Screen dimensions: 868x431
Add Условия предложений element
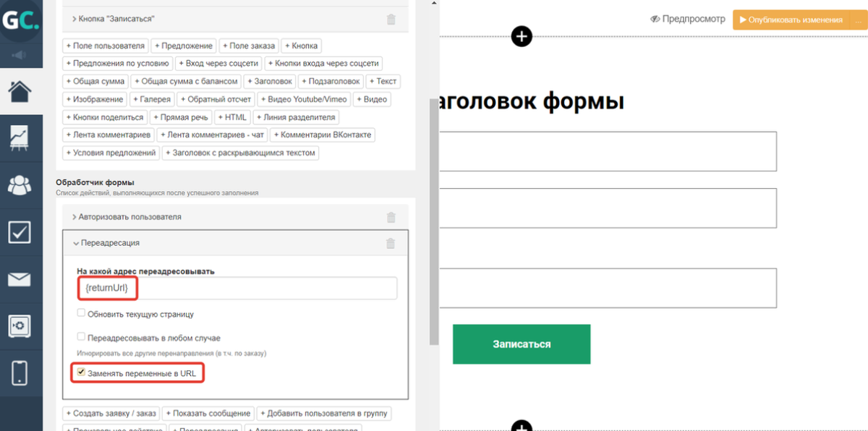click(111, 153)
